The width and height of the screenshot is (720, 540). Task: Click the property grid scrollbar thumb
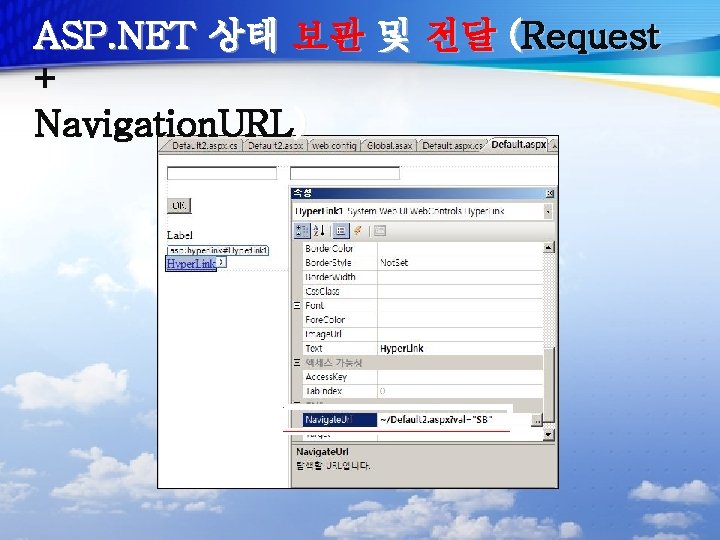(549, 384)
